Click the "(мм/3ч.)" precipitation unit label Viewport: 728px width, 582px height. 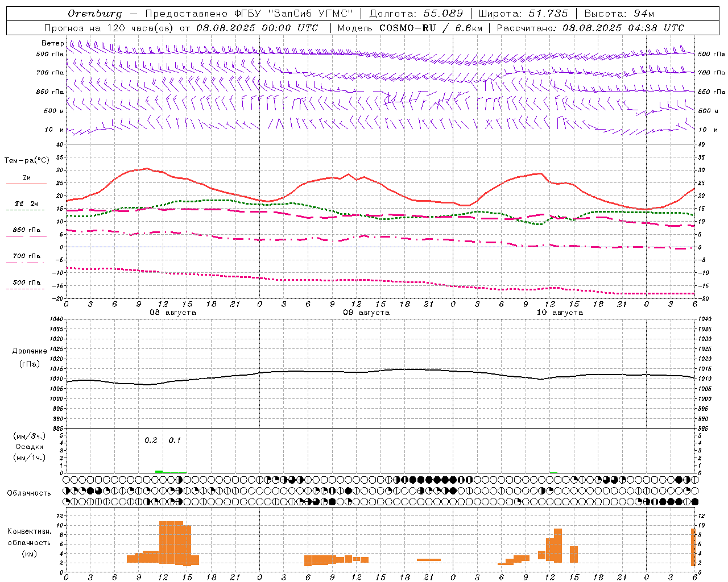tap(30, 436)
